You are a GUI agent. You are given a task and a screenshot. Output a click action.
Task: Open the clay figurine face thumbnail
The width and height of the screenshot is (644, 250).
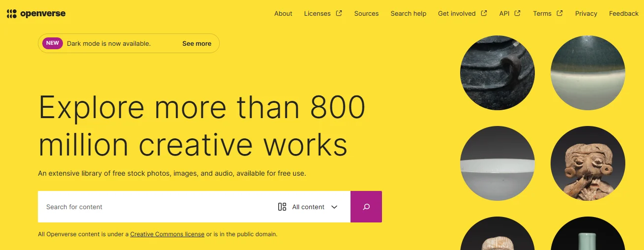tap(588, 163)
